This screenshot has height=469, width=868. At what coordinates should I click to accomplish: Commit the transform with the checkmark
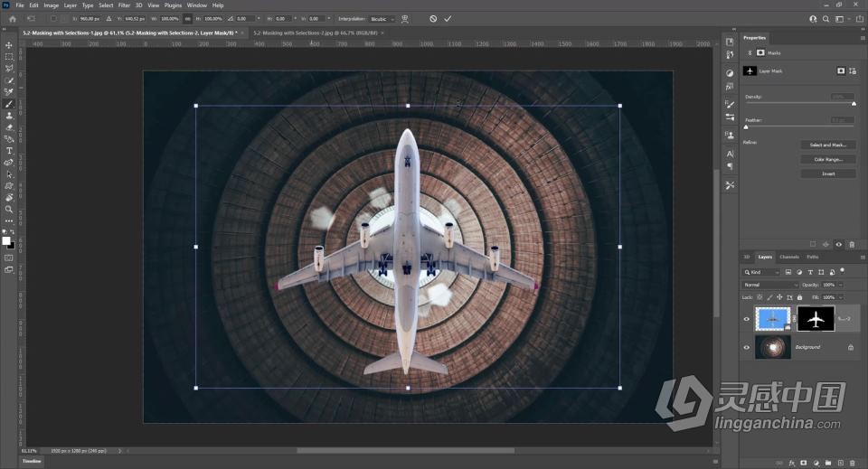point(448,19)
